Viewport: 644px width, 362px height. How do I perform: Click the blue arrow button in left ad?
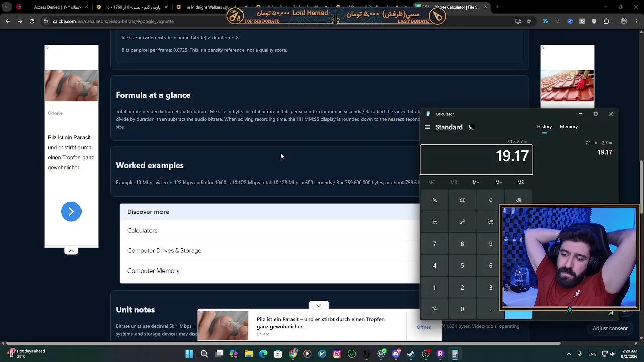71,212
